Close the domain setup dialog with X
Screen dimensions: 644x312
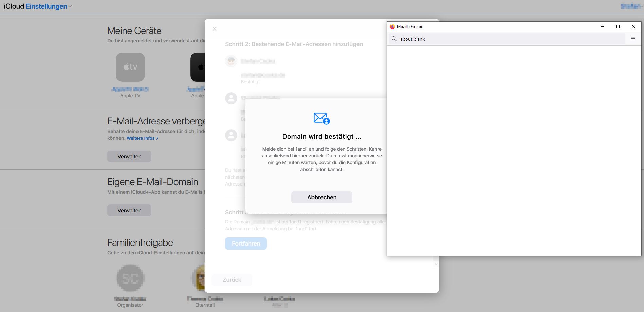tap(215, 29)
